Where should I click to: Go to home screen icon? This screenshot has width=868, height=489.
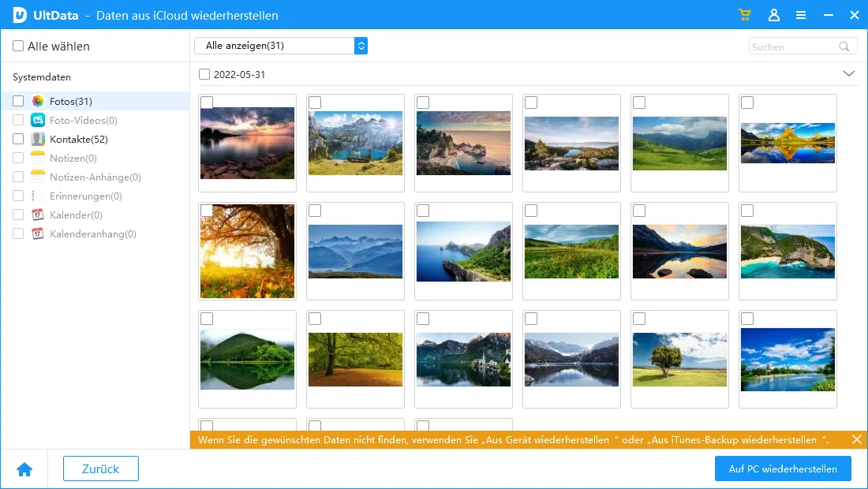point(24,469)
